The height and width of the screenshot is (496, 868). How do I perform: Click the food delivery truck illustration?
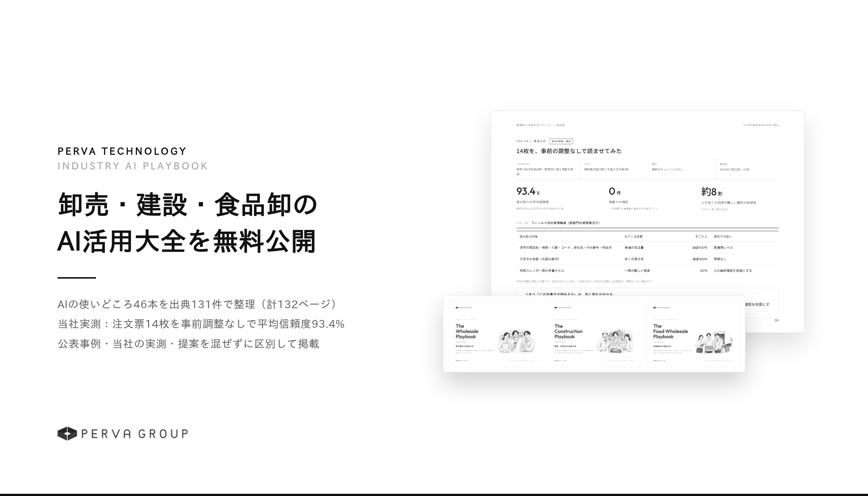click(x=714, y=342)
